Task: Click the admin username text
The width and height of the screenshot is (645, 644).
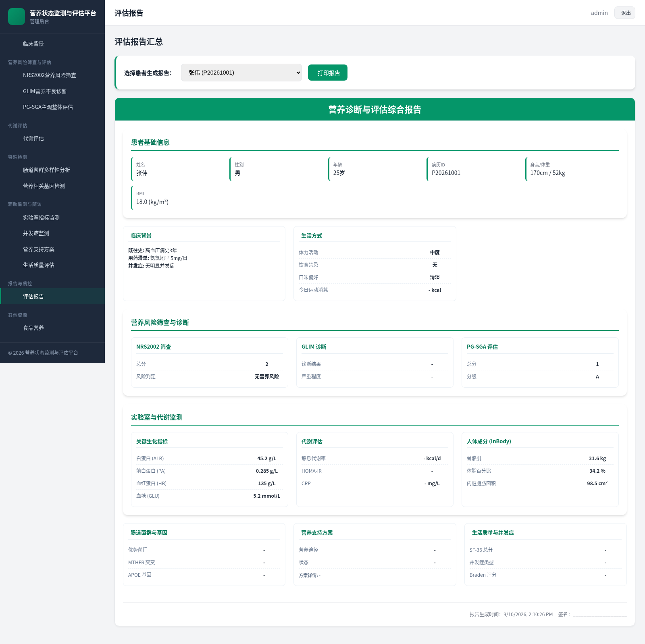Action: [599, 13]
